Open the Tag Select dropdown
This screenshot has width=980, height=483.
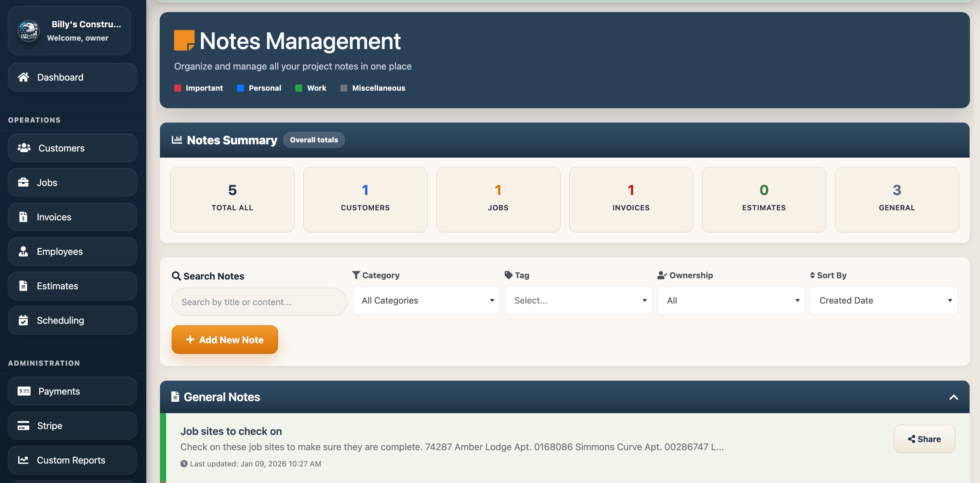tap(578, 300)
